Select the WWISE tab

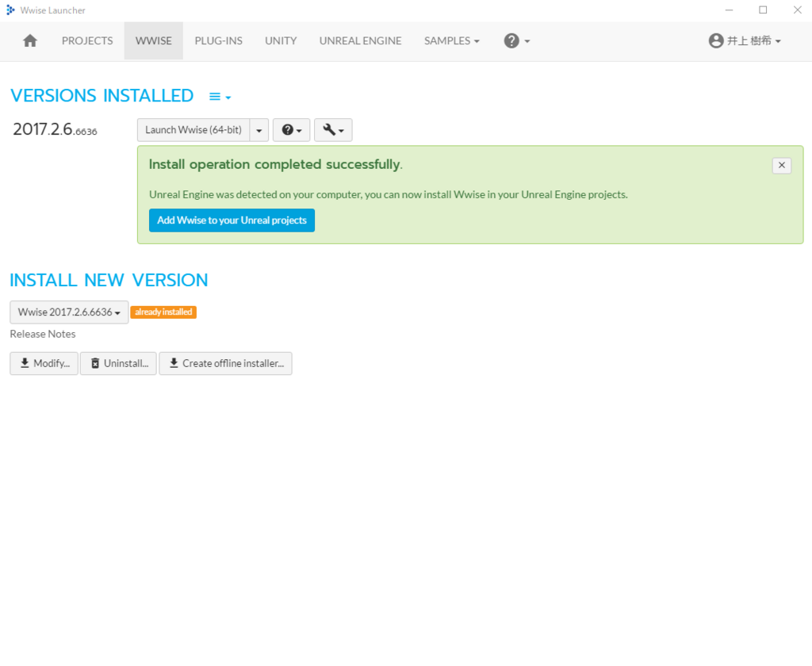coord(153,41)
